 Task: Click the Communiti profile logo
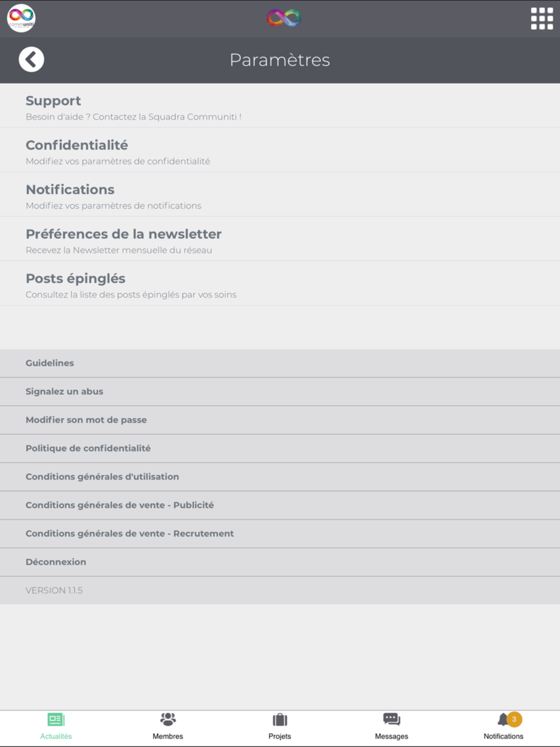[21, 18]
